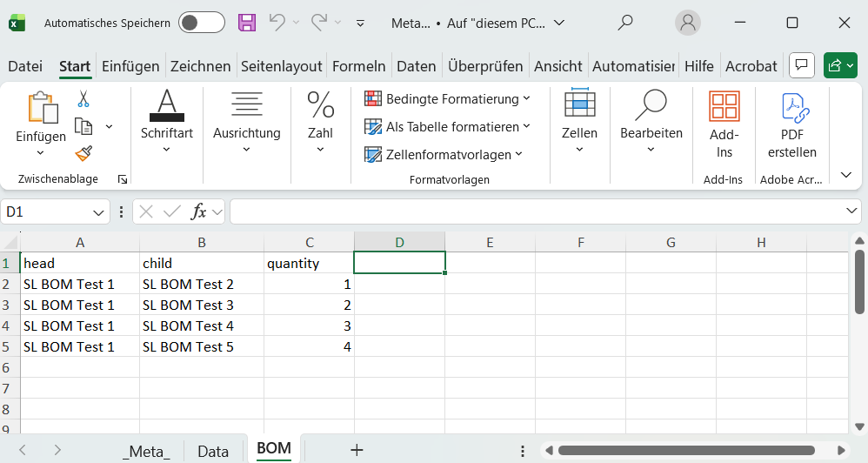This screenshot has height=463, width=868.
Task: Click into the formula bar field
Action: tap(537, 211)
